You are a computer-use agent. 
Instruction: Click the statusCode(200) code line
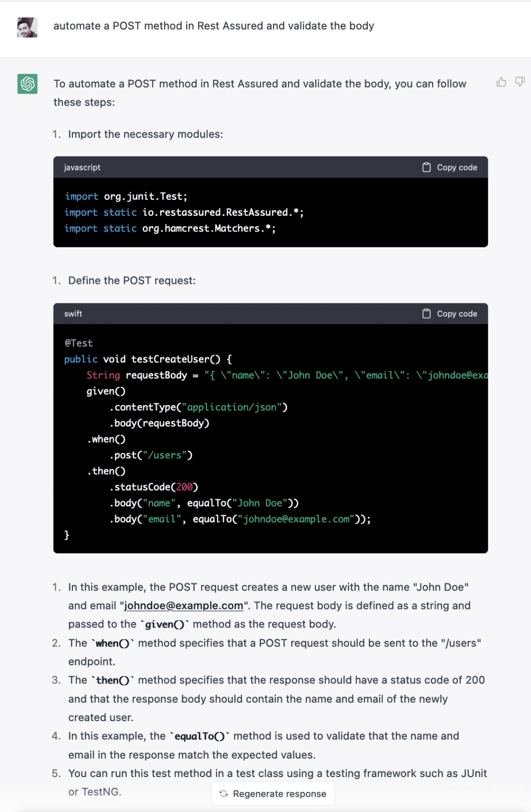pos(154,487)
